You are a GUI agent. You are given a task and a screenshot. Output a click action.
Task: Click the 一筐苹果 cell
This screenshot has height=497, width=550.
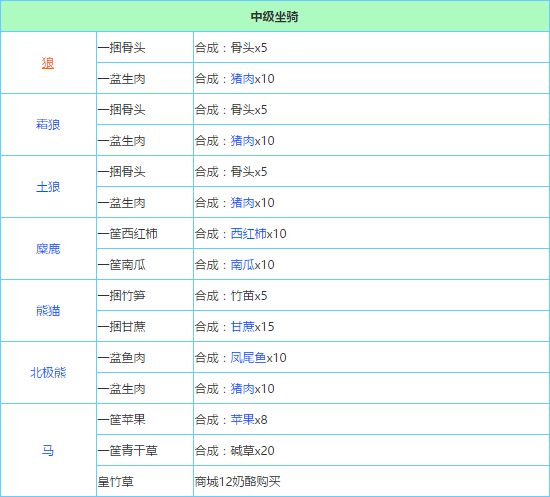pyautogui.click(x=145, y=419)
